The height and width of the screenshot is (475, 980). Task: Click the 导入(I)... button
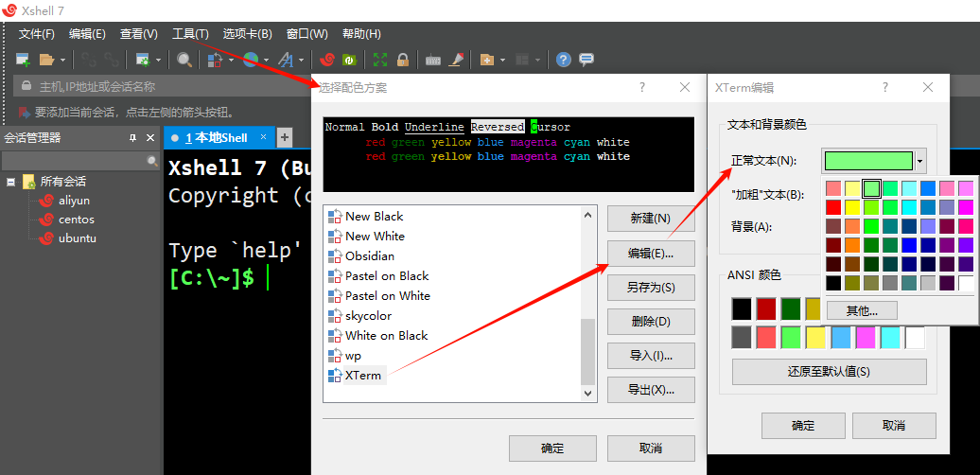[x=651, y=356]
